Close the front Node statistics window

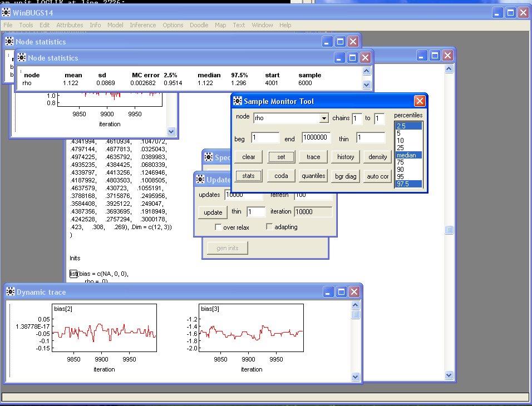point(365,58)
